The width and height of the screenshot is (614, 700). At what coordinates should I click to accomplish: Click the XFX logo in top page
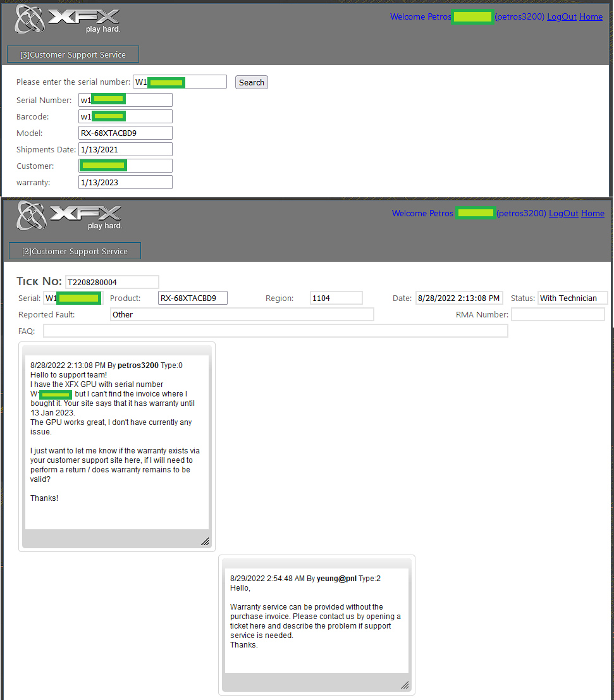[68, 19]
